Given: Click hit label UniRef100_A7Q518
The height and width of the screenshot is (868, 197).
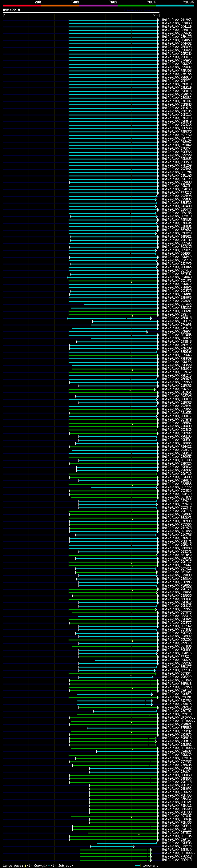Looking at the screenshot, I should click(x=177, y=857).
